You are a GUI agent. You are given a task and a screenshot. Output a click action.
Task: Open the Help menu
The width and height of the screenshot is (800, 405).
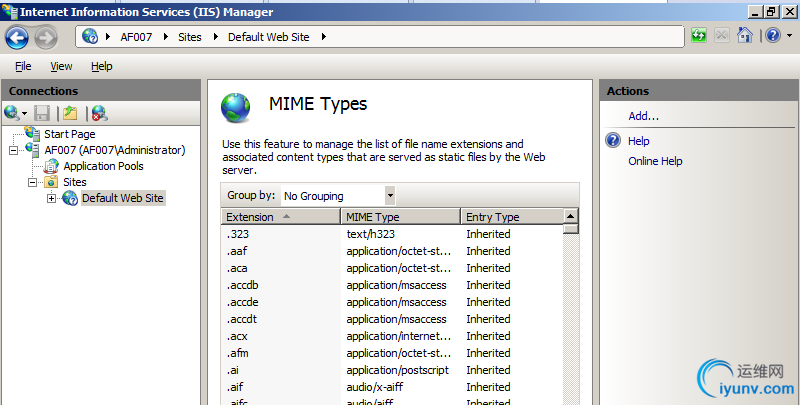coord(102,66)
